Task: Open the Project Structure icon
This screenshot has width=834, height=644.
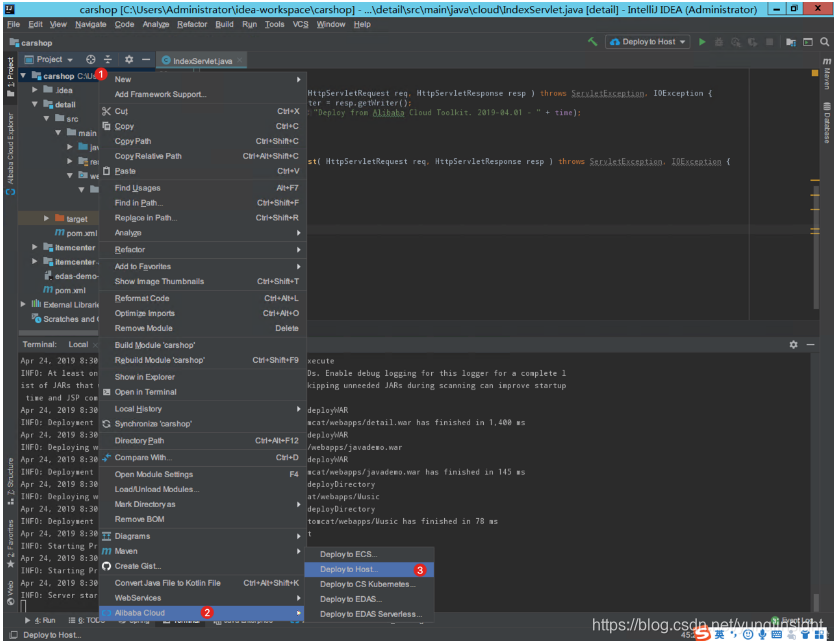Action: 791,41
